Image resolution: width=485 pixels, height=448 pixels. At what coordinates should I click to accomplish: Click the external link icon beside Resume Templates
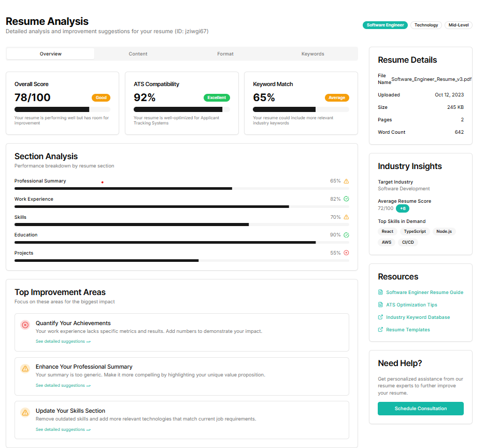[381, 330]
